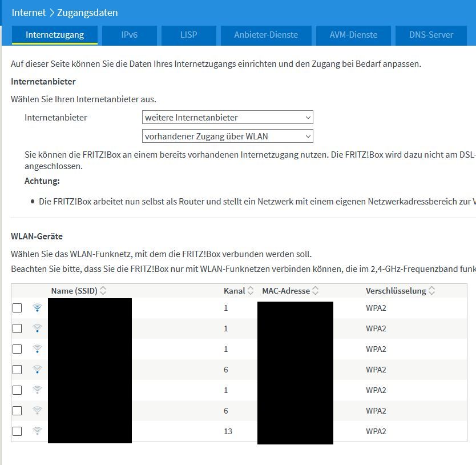Check the sixth row checkbox, second channel 6
The image size is (476, 465).
click(17, 411)
